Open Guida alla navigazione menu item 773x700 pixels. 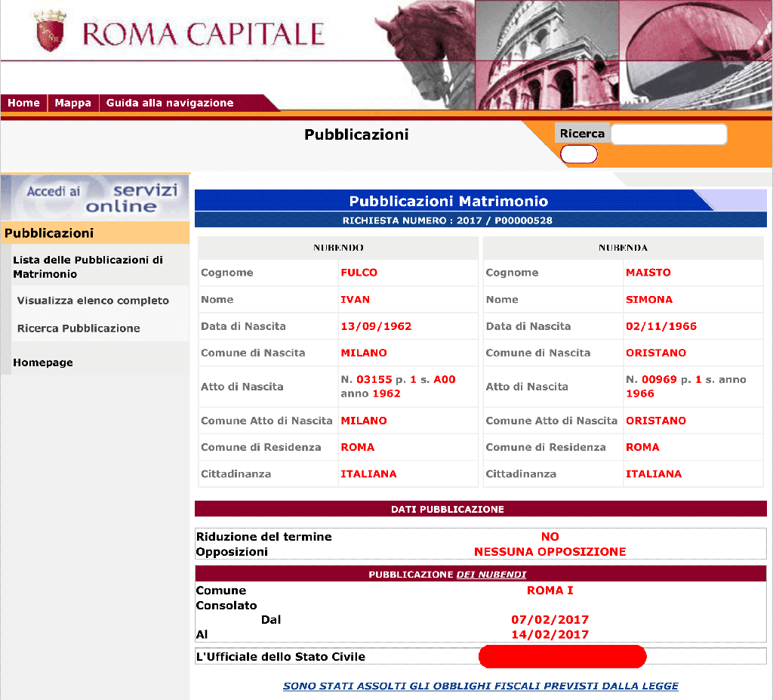[x=170, y=103]
